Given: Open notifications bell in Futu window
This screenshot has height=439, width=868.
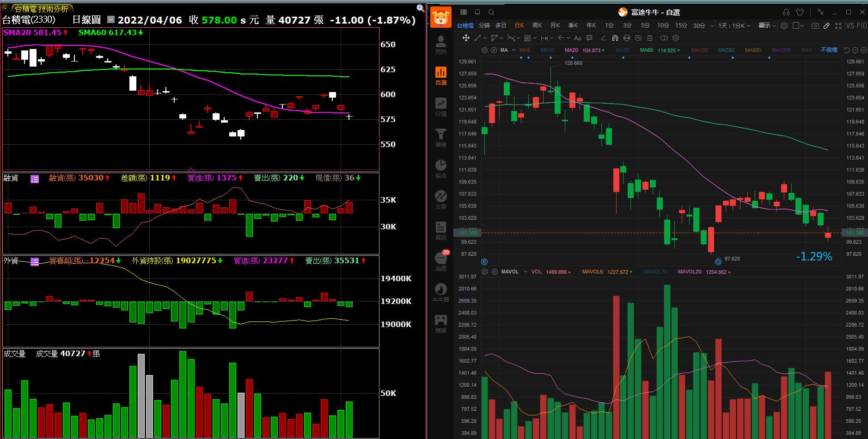Looking at the screenshot, I should coord(477,12).
